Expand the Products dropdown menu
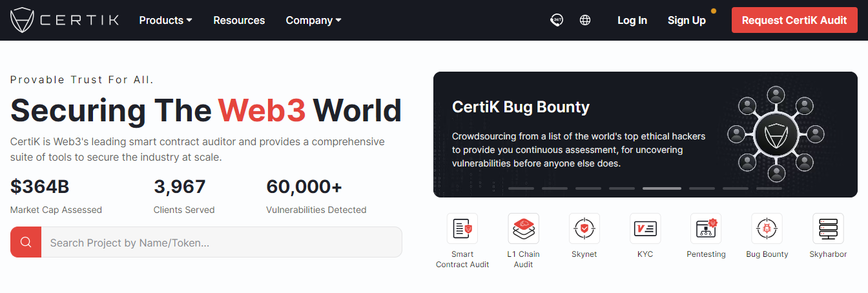 coord(166,20)
